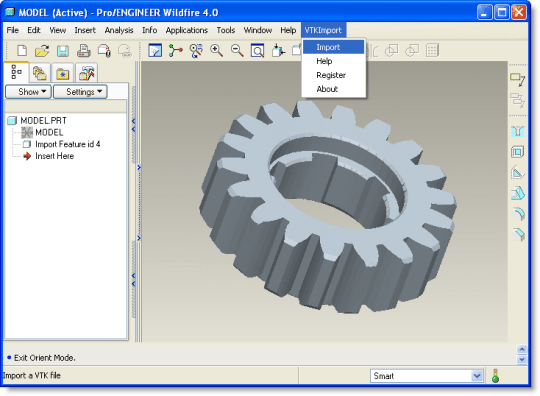Viewport: 540px width, 396px height.
Task: Click the greyed overlapping squares toolbar icon
Action: coord(392,51)
